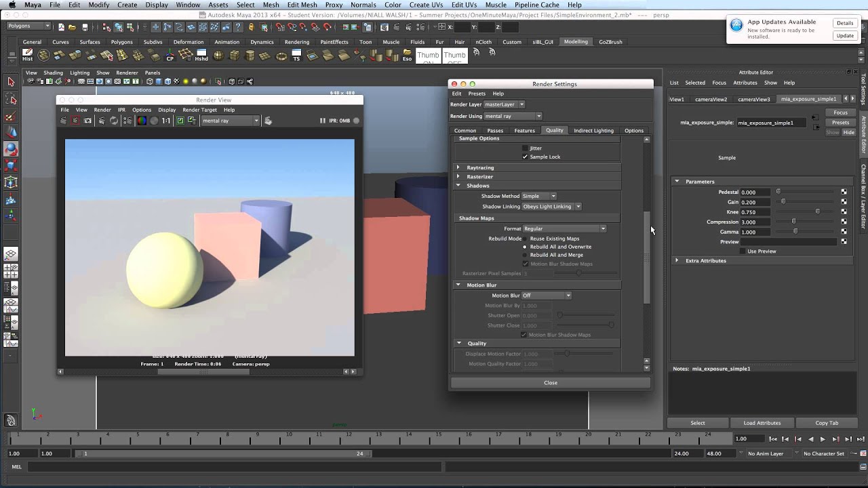Image resolution: width=868 pixels, height=488 pixels.
Task: Click the Close button in Render Settings
Action: [551, 382]
